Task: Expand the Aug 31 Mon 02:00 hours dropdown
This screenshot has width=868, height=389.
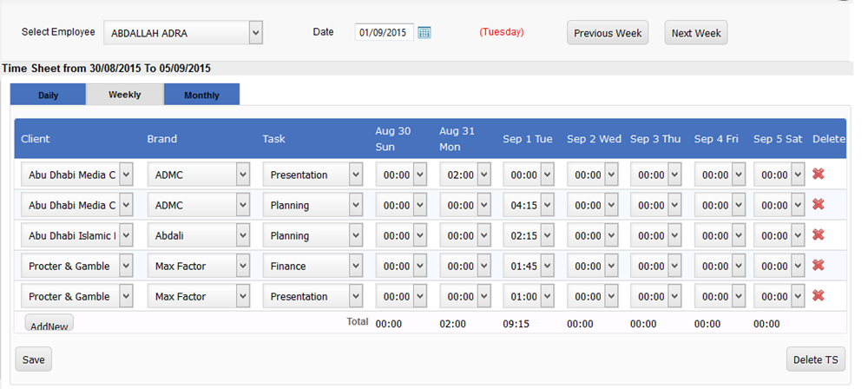Action: tap(465, 175)
